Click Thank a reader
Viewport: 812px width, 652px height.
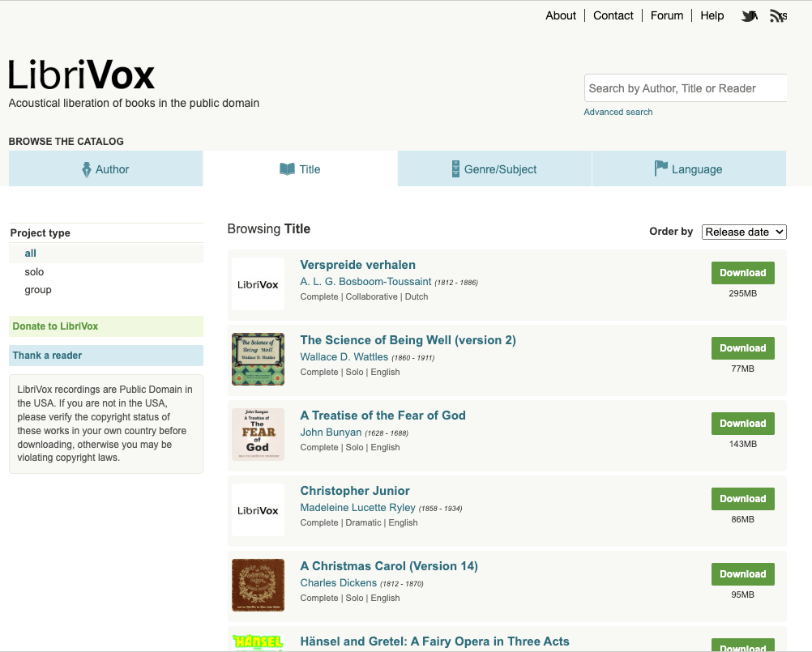[x=105, y=356]
